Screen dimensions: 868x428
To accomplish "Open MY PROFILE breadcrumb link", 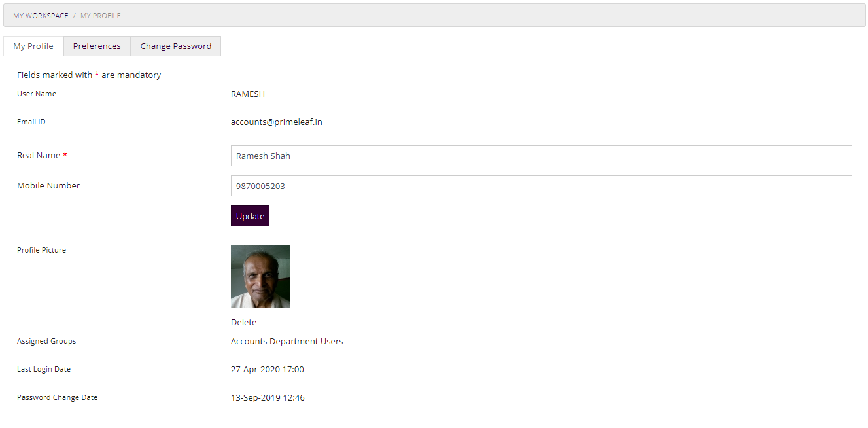I will 100,15.
